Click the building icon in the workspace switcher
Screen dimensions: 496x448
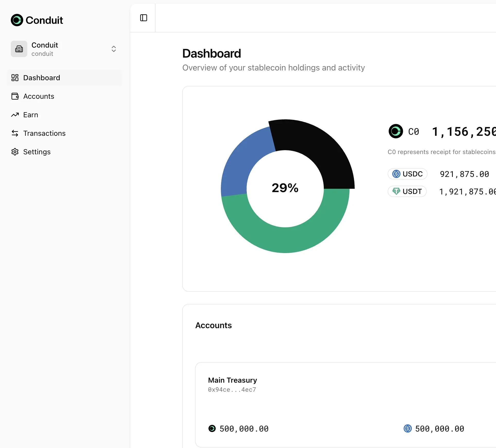tap(19, 49)
